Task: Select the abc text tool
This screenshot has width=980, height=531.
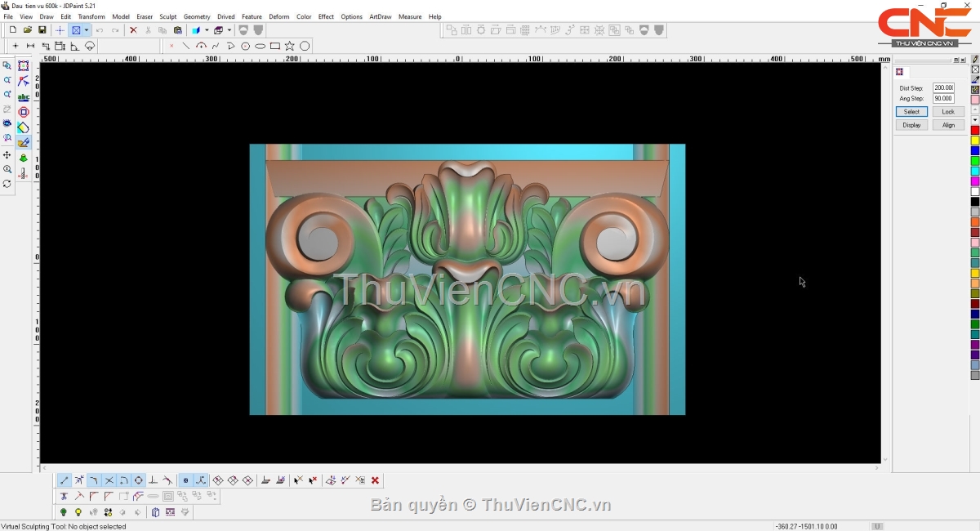Action: point(24,97)
